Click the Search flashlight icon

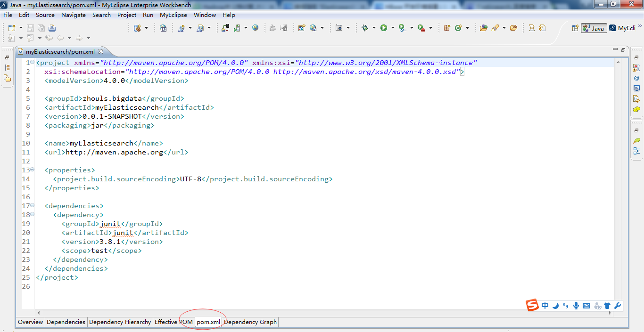495,28
